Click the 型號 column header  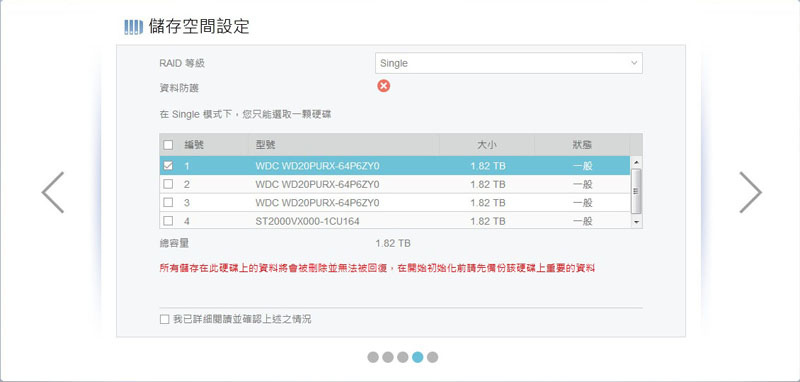(x=265, y=145)
